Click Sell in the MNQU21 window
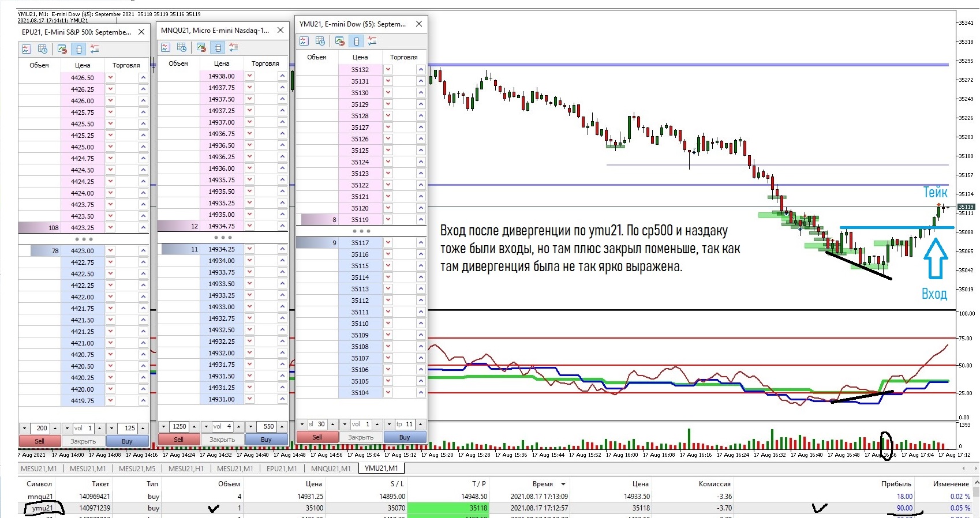Viewport: 980px width, 518px height. click(x=178, y=440)
